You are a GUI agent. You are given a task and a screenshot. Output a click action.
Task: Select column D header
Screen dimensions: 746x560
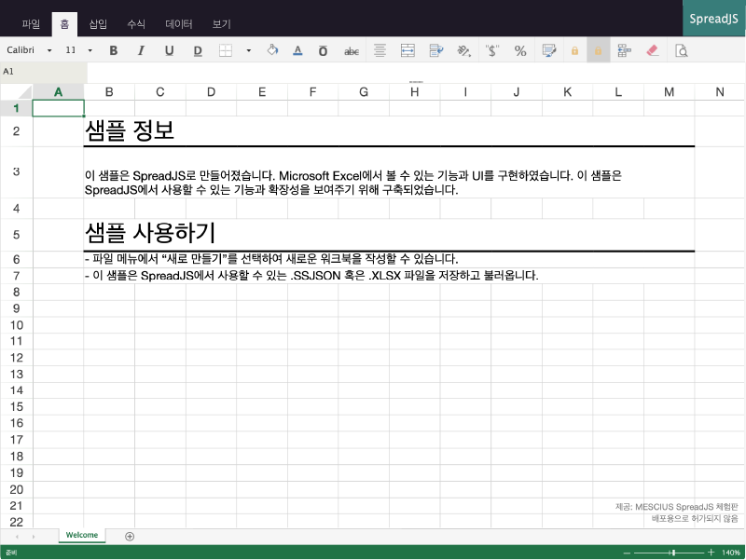coord(211,91)
